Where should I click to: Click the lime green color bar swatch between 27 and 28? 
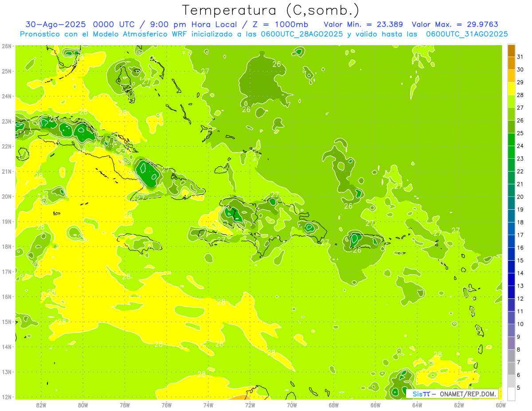click(x=511, y=102)
